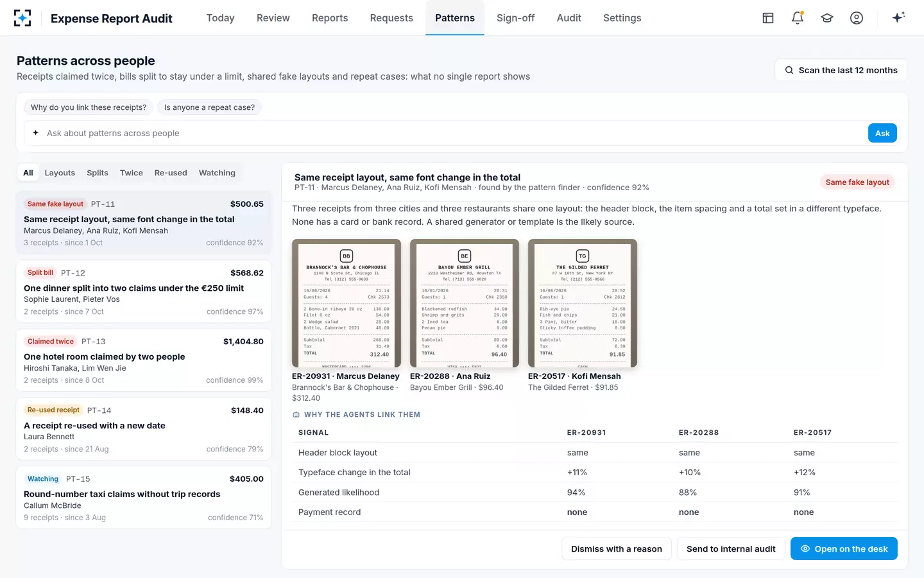This screenshot has height=578, width=924.
Task: Open the PT-13 hotel room claimed twice card
Action: 144,360
